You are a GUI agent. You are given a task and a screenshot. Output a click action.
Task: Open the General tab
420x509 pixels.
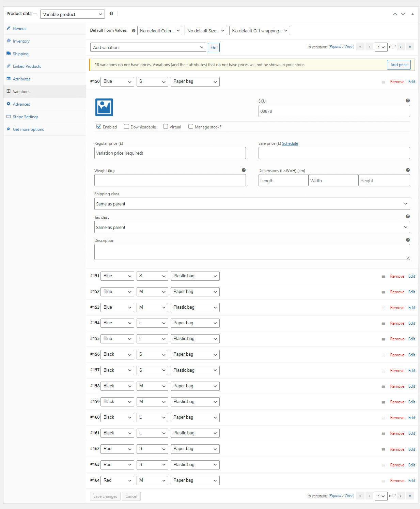[x=19, y=29]
